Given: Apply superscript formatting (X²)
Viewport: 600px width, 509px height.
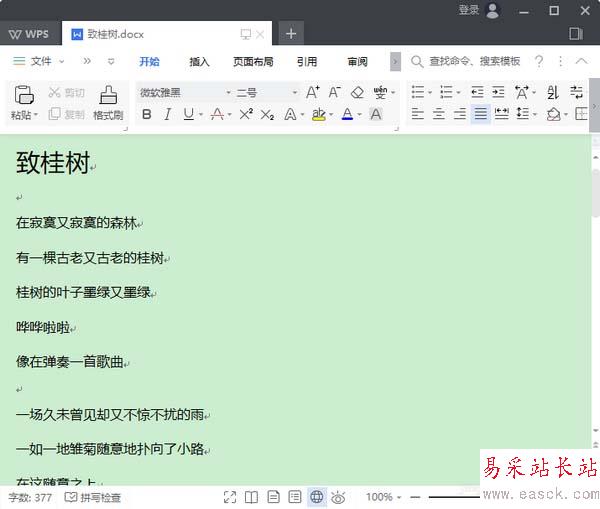Looking at the screenshot, I should 246,115.
